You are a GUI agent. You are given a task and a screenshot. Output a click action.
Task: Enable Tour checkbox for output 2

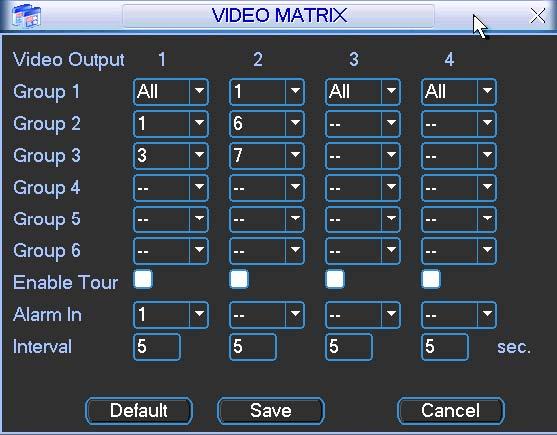coord(239,279)
